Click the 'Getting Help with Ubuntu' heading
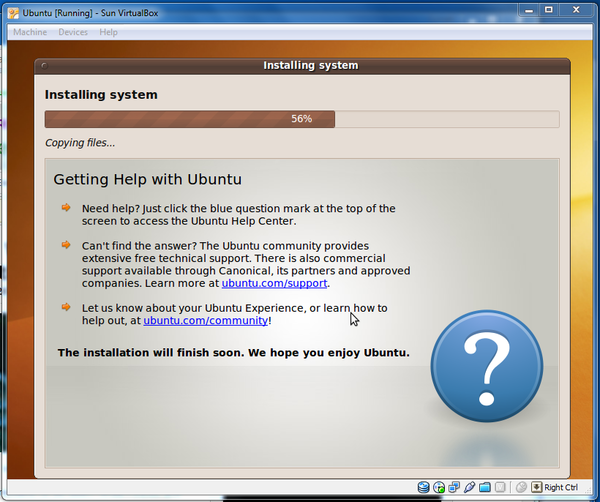 [x=147, y=179]
